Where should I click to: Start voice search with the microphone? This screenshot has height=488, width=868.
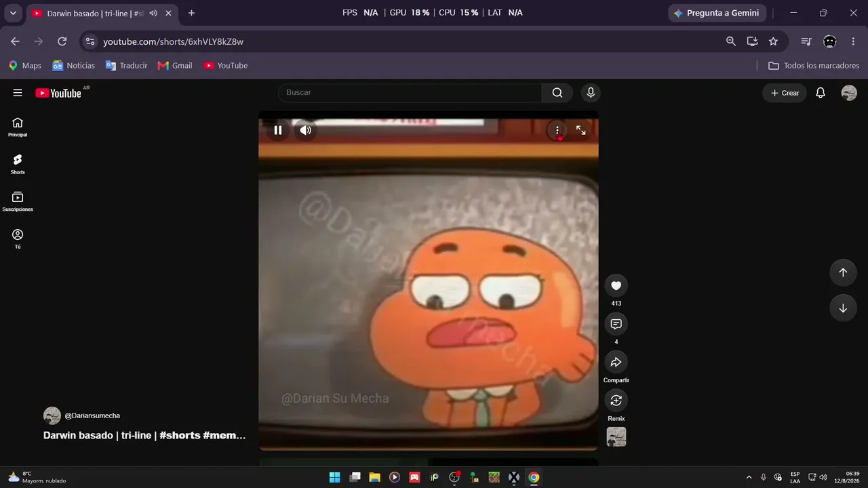591,93
